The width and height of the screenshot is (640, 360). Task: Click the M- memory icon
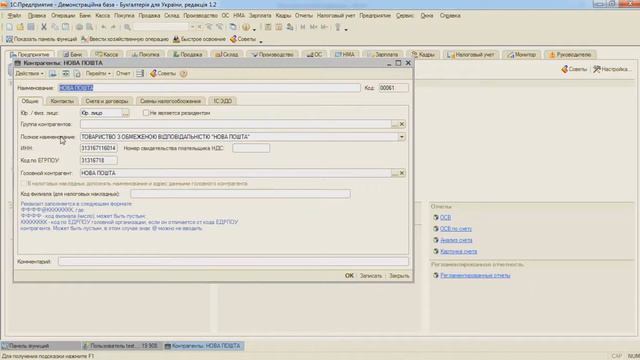(324, 27)
